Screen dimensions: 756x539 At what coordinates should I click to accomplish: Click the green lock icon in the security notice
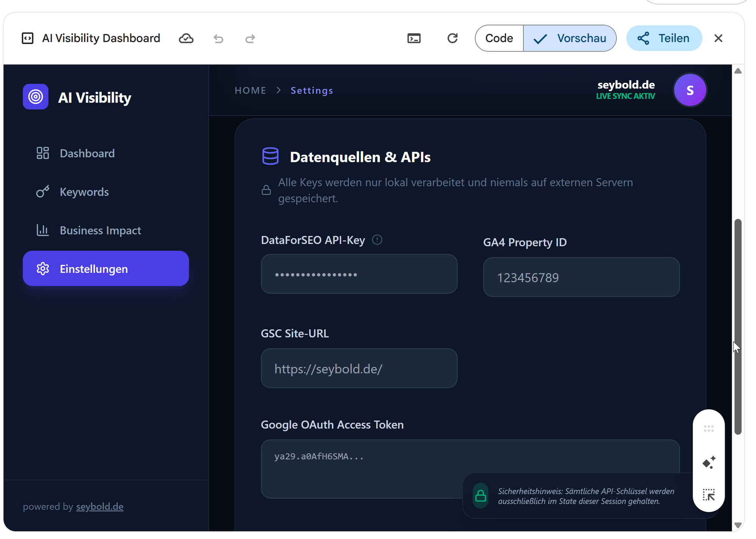(480, 496)
